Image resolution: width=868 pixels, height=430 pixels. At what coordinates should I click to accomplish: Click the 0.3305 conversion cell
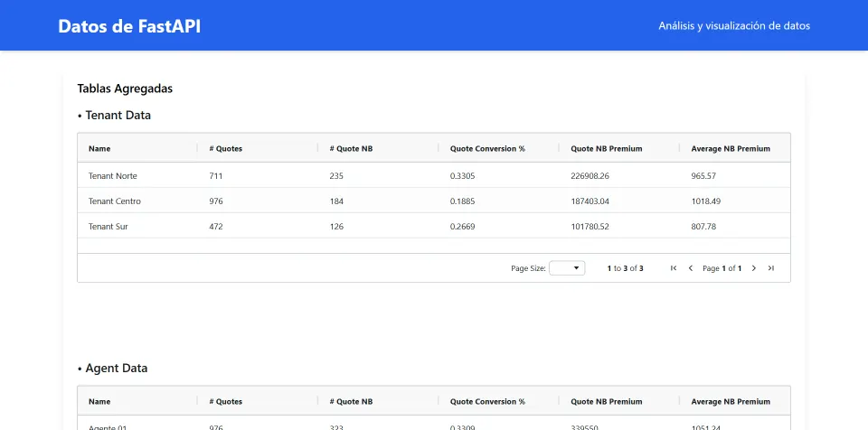pyautogui.click(x=462, y=176)
